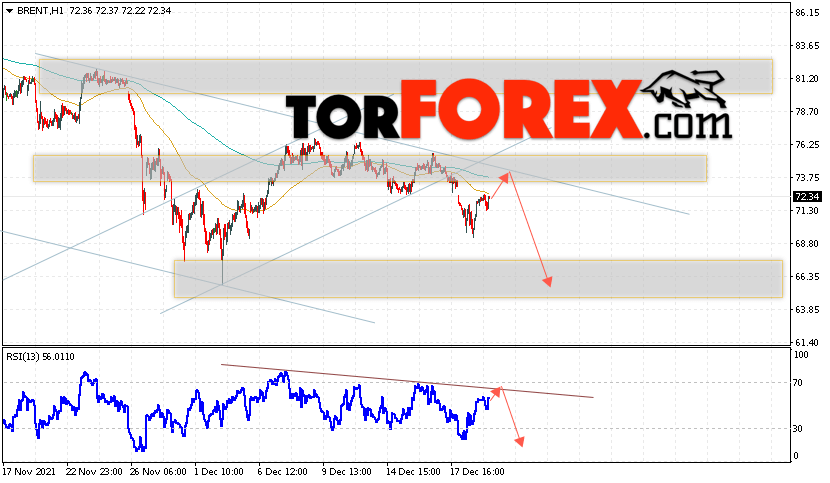Open the chart menu triangle beside BRENT,H1
Screen dimensions: 830x483
(x=9, y=11)
